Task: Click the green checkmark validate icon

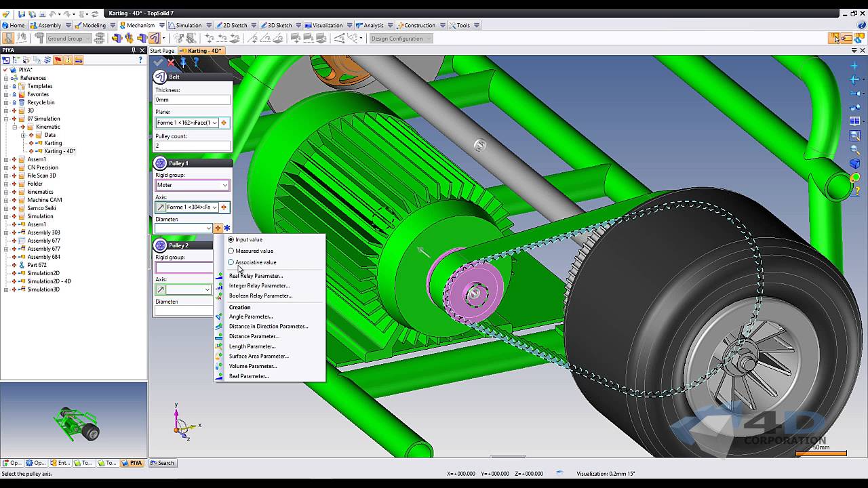Action: 158,62
